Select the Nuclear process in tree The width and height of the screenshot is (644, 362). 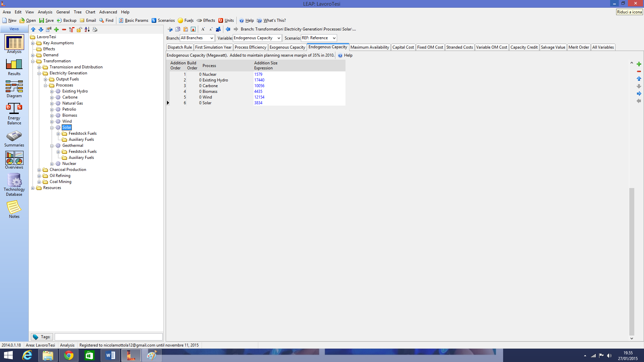tap(69, 164)
